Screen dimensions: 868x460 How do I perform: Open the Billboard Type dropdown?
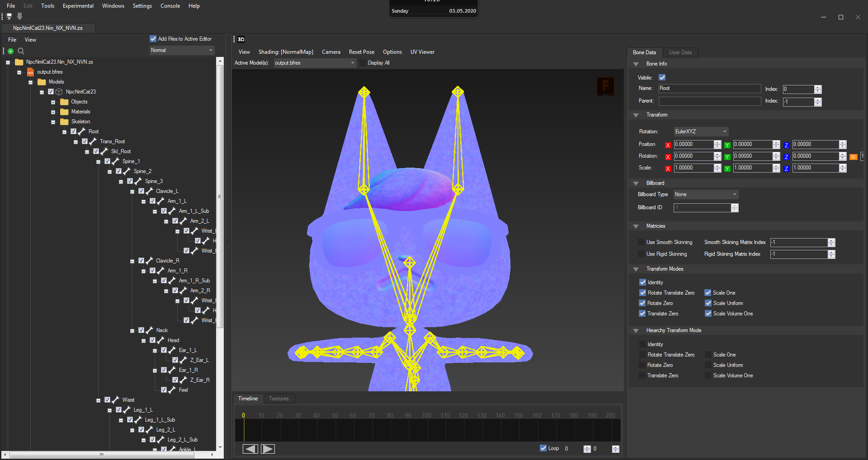(x=706, y=194)
